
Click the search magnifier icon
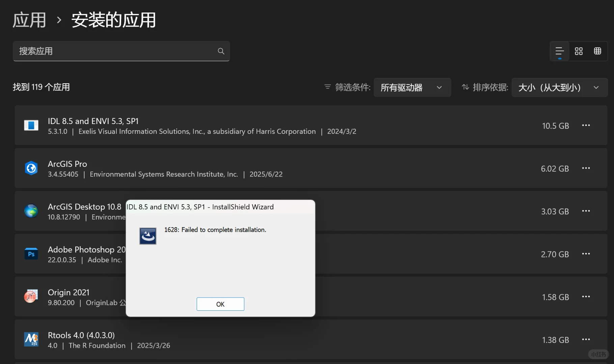pyautogui.click(x=221, y=51)
